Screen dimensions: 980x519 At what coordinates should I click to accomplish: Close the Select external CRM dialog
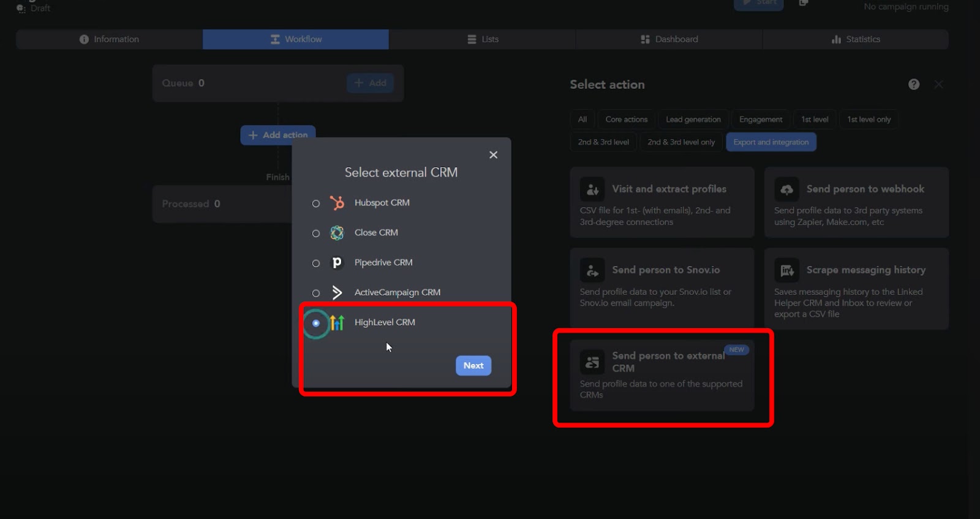pos(493,155)
